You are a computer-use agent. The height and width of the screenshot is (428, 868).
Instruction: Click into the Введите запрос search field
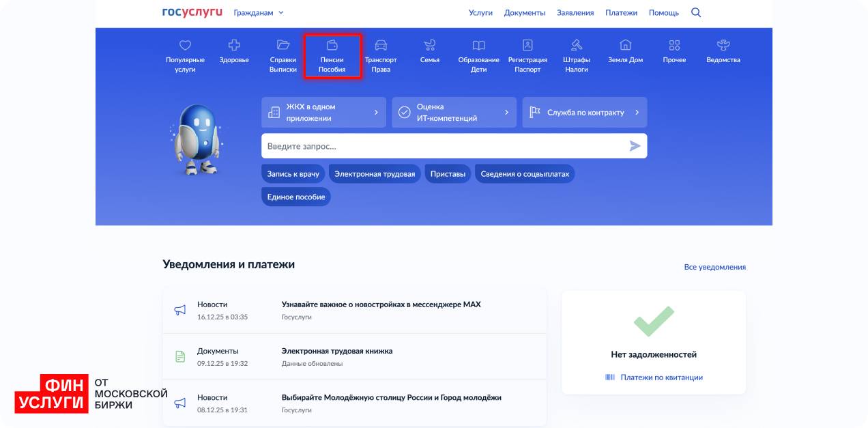tap(444, 146)
